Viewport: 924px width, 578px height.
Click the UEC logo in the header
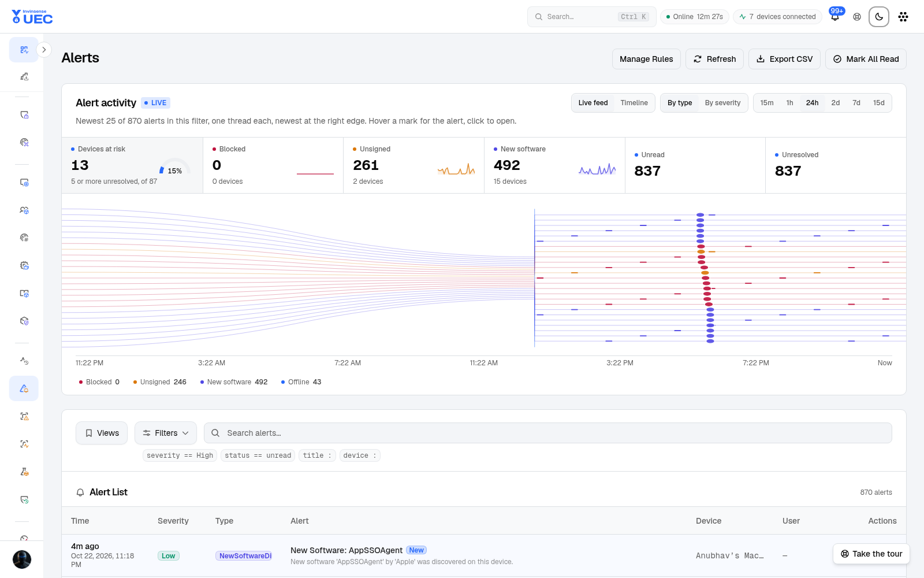[32, 17]
